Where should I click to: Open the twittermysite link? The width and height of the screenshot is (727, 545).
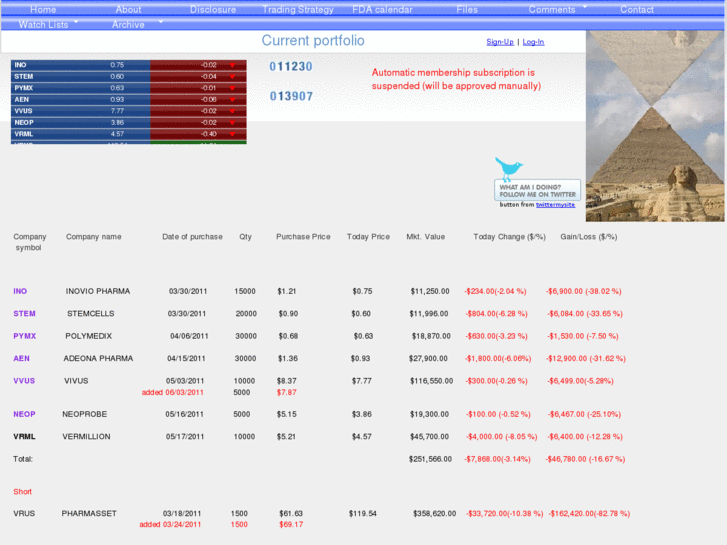[x=555, y=205]
